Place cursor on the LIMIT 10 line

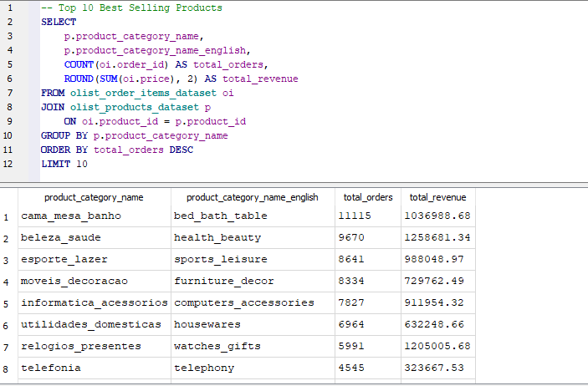(x=64, y=164)
